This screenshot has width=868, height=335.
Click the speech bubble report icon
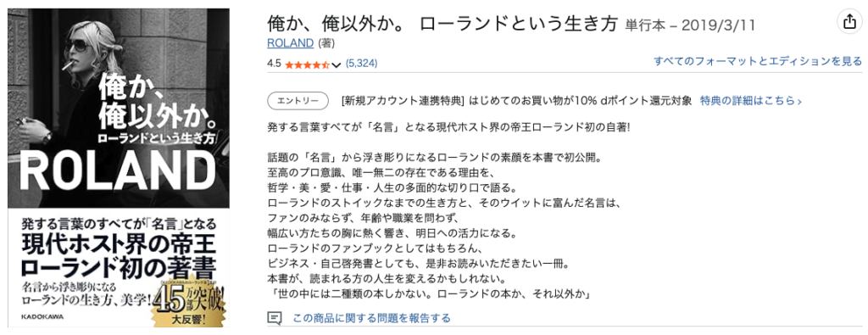275,318
